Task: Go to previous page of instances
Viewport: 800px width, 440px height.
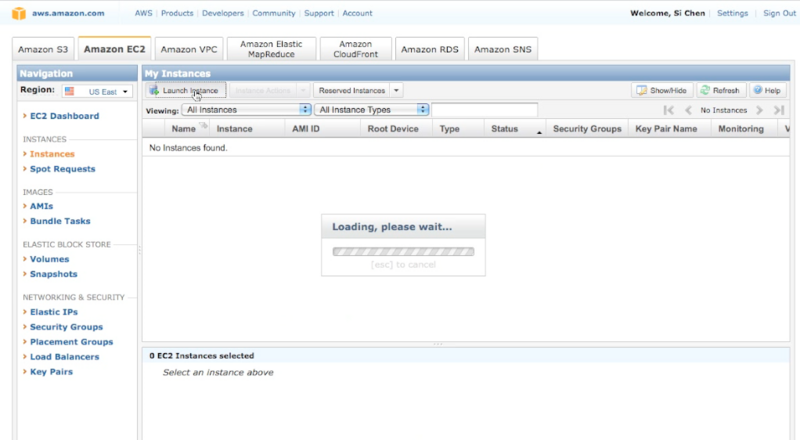Action: tap(688, 110)
